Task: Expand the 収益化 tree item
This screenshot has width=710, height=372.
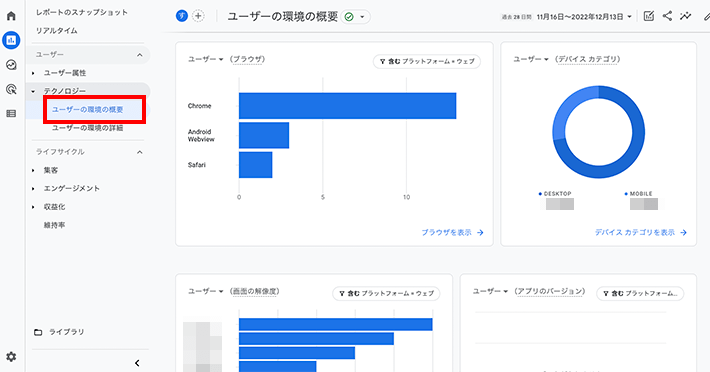Action: coord(33,207)
